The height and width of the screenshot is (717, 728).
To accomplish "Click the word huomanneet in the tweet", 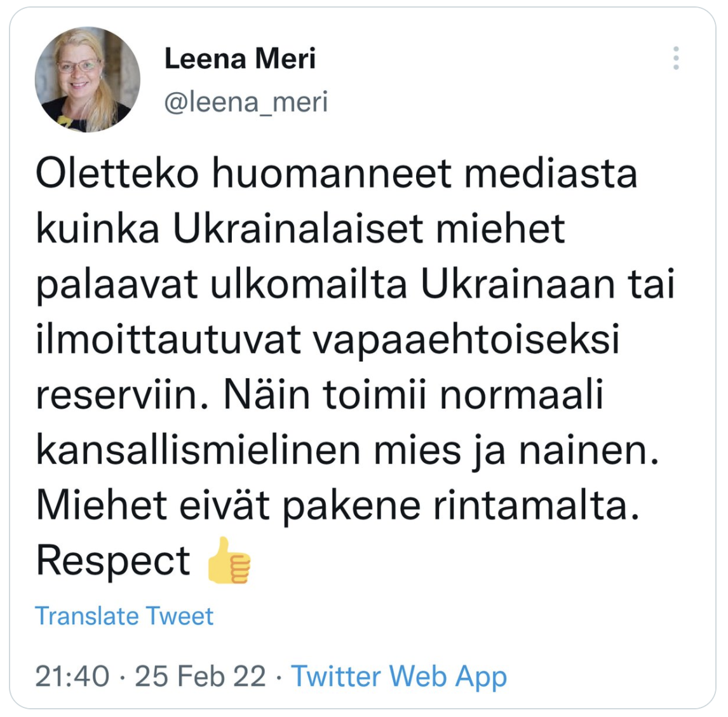I will tap(332, 174).
